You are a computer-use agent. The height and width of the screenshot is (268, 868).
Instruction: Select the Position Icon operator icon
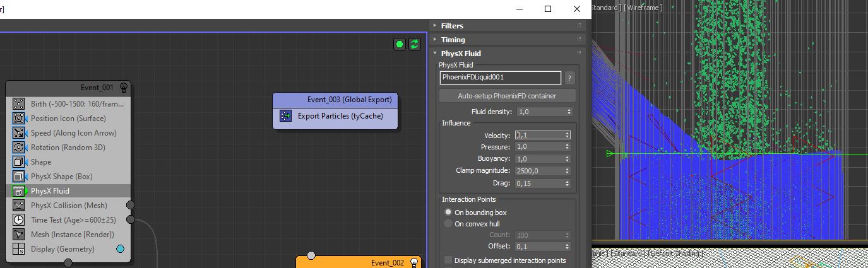pos(19,119)
